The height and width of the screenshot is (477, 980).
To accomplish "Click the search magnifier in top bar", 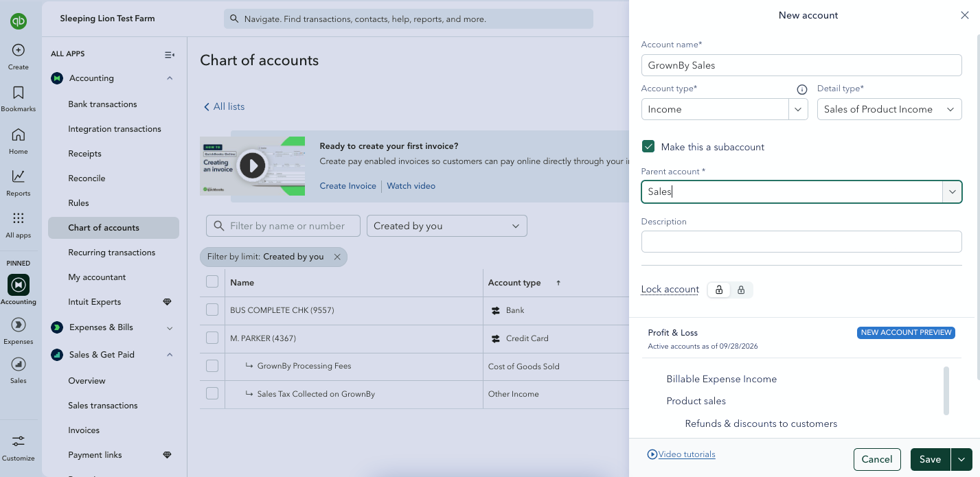I will click(x=234, y=19).
